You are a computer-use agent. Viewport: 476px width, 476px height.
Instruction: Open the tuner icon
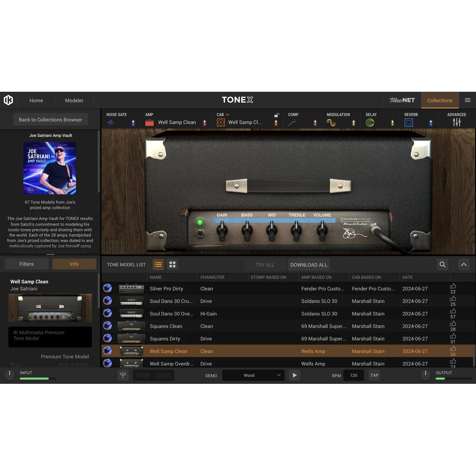(123, 375)
